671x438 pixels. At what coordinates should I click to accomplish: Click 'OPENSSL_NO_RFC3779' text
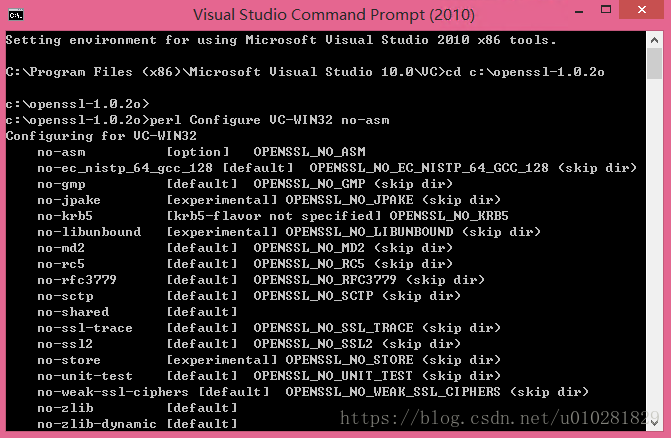coord(325,280)
